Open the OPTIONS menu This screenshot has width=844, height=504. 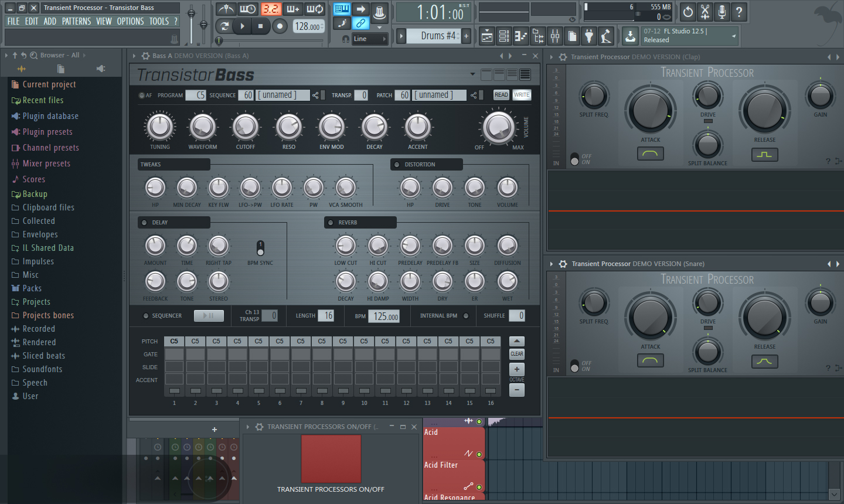point(130,21)
